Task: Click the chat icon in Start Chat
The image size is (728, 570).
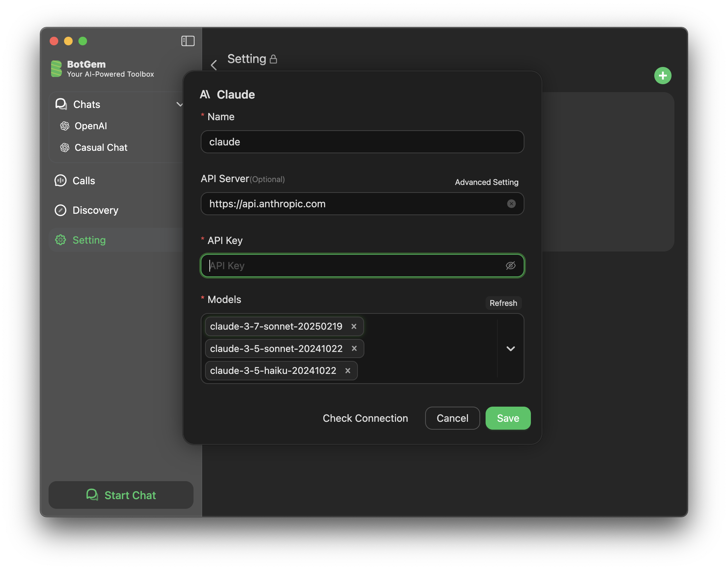Action: [x=92, y=495]
